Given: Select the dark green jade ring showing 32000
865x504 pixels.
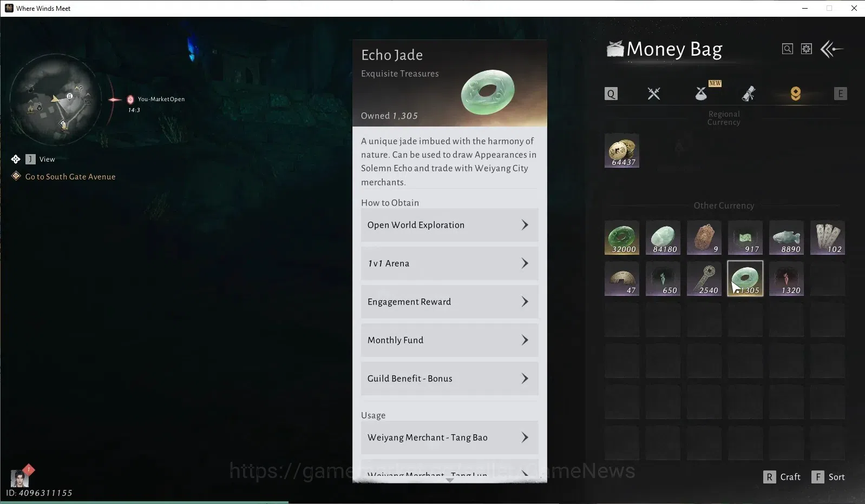Looking at the screenshot, I should tap(622, 237).
